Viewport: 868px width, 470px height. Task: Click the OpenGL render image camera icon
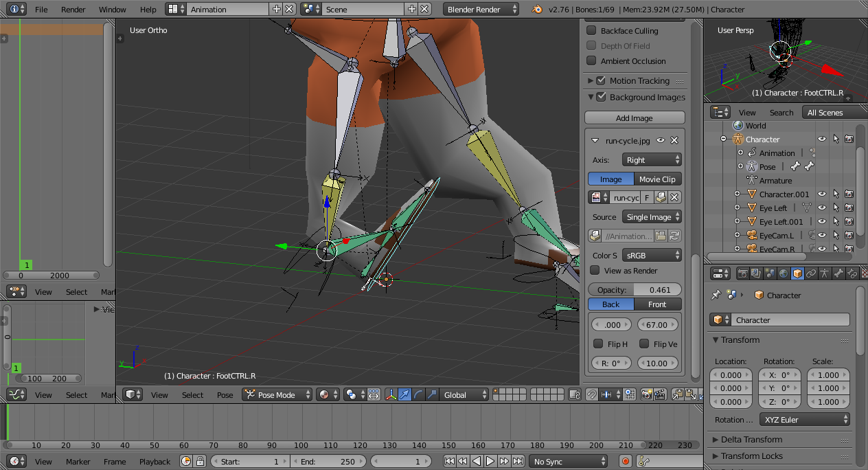646,394
